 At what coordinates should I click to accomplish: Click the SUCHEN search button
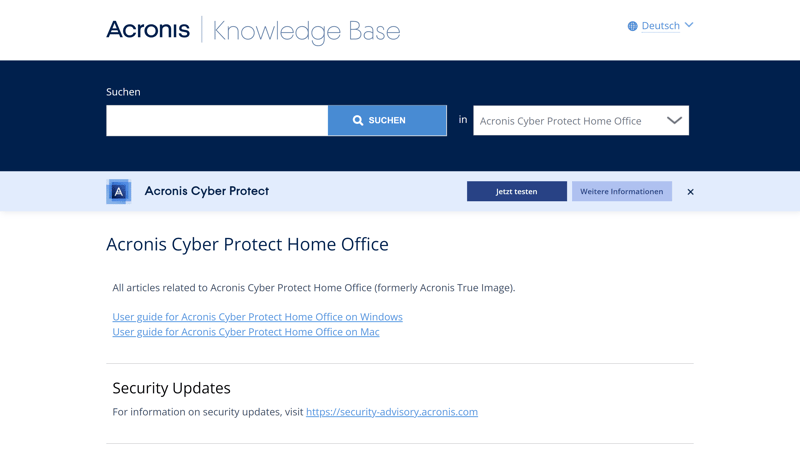[x=387, y=120]
